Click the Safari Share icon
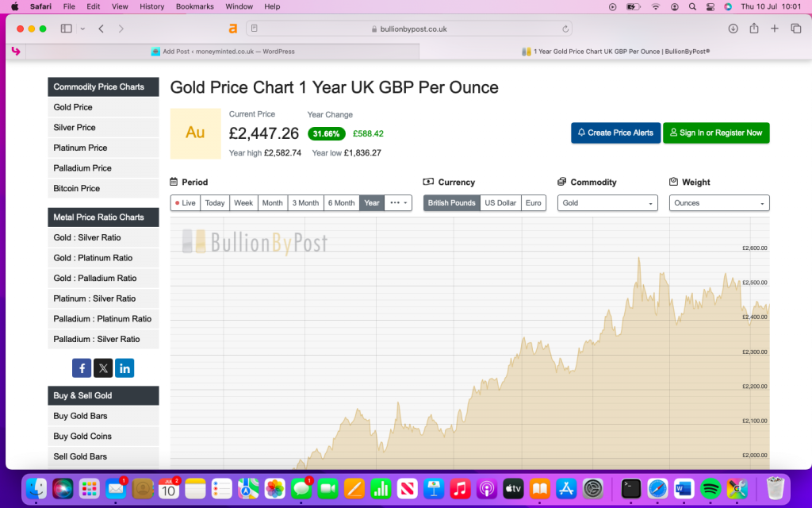This screenshot has width=812, height=508. click(x=753, y=29)
